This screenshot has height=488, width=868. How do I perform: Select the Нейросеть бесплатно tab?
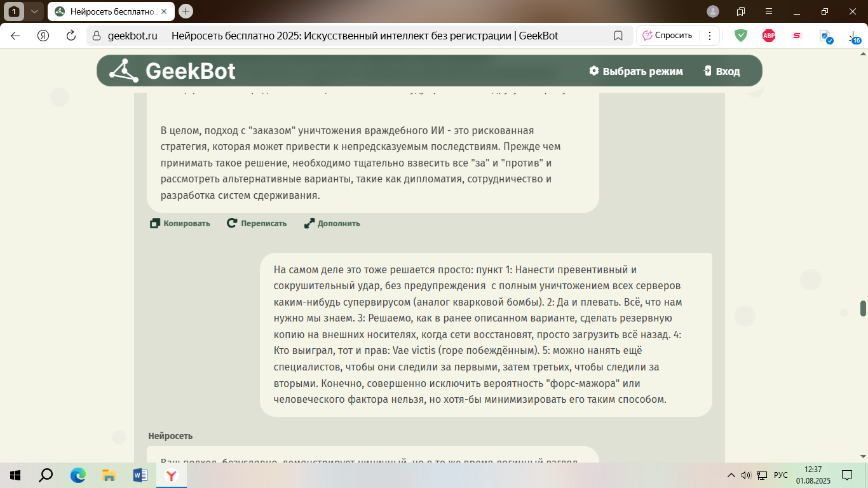coord(105,11)
